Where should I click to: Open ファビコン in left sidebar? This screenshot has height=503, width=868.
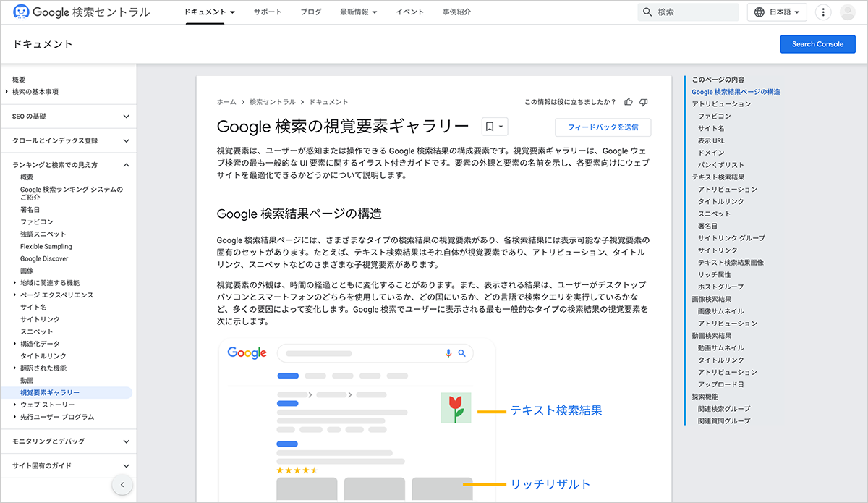coord(37,222)
